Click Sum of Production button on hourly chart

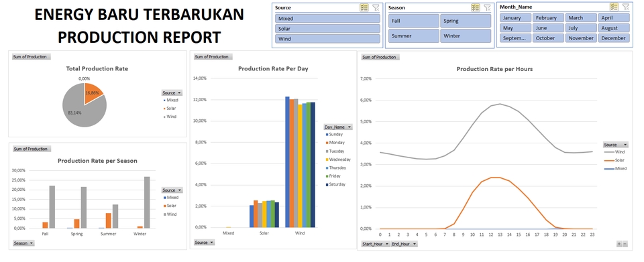point(380,58)
